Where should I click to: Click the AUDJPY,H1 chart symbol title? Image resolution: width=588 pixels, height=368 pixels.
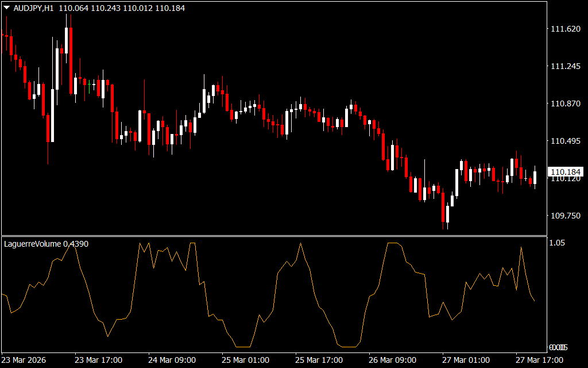[34, 9]
